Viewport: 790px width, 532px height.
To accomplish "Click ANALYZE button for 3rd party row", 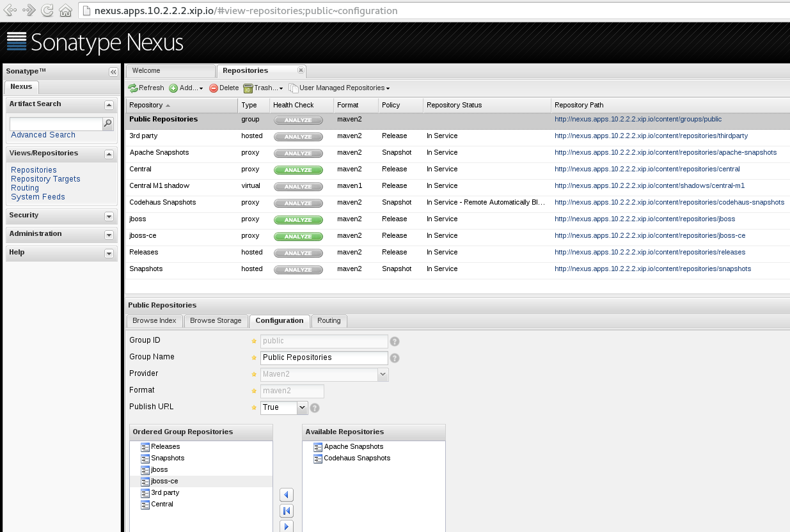I will coord(298,137).
